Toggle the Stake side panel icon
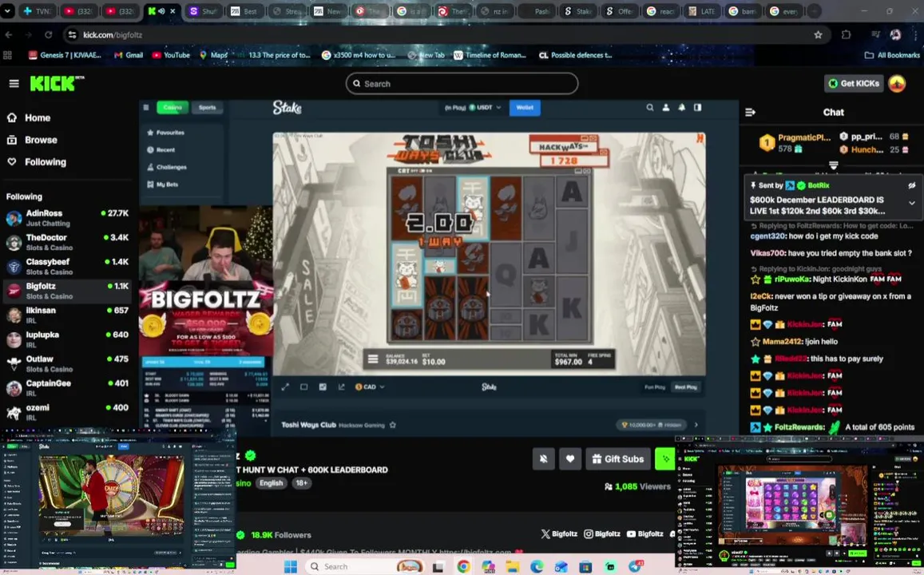The width and height of the screenshot is (924, 575). [x=698, y=107]
